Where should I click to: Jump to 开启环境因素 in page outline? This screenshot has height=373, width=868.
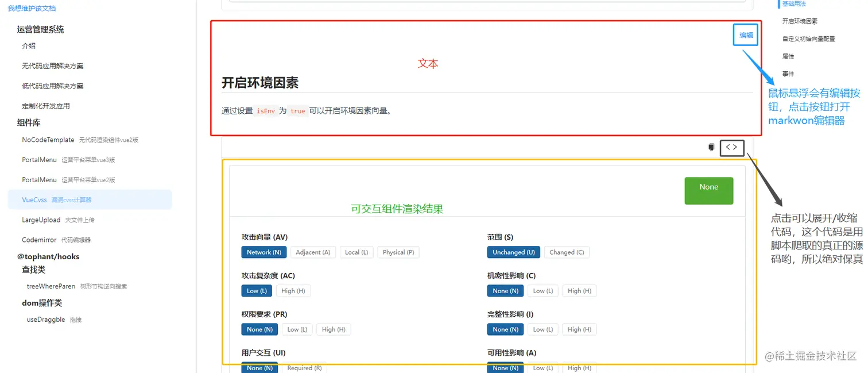(x=800, y=21)
